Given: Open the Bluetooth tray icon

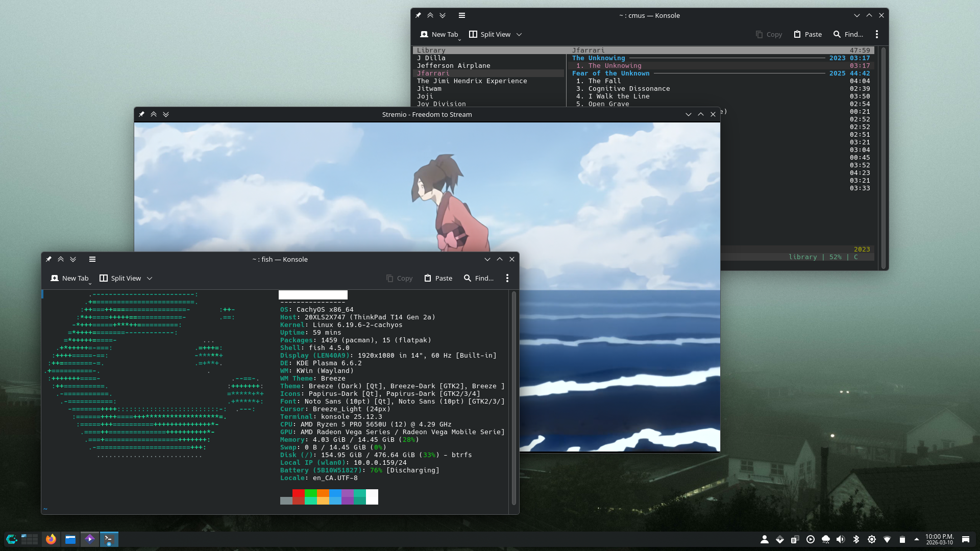Looking at the screenshot, I should (x=856, y=539).
